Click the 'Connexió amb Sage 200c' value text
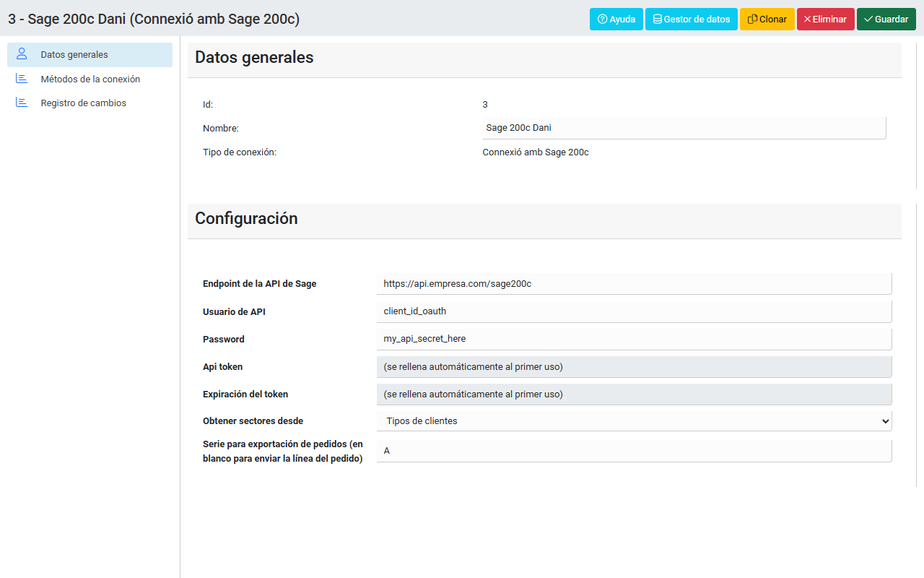The height and width of the screenshot is (578, 924). [x=536, y=152]
